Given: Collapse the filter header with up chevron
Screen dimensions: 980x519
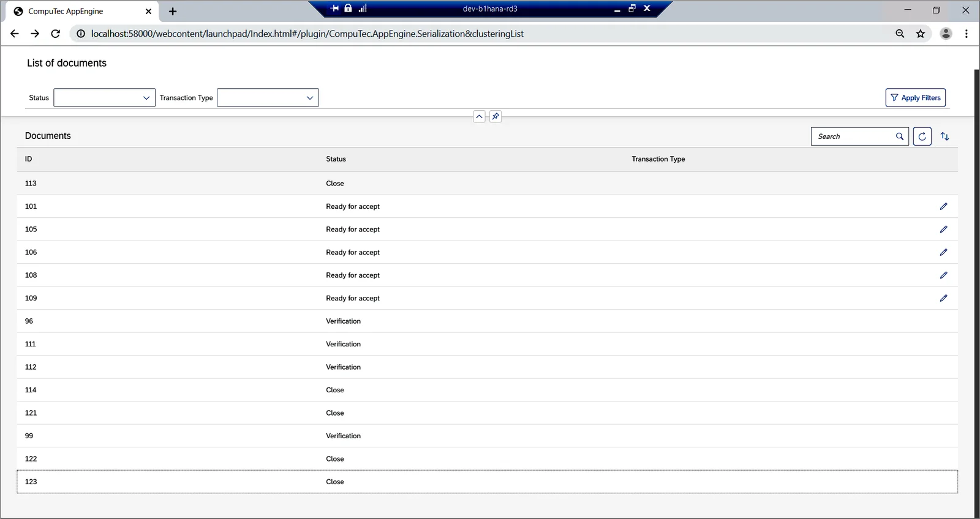Looking at the screenshot, I should click(x=479, y=116).
